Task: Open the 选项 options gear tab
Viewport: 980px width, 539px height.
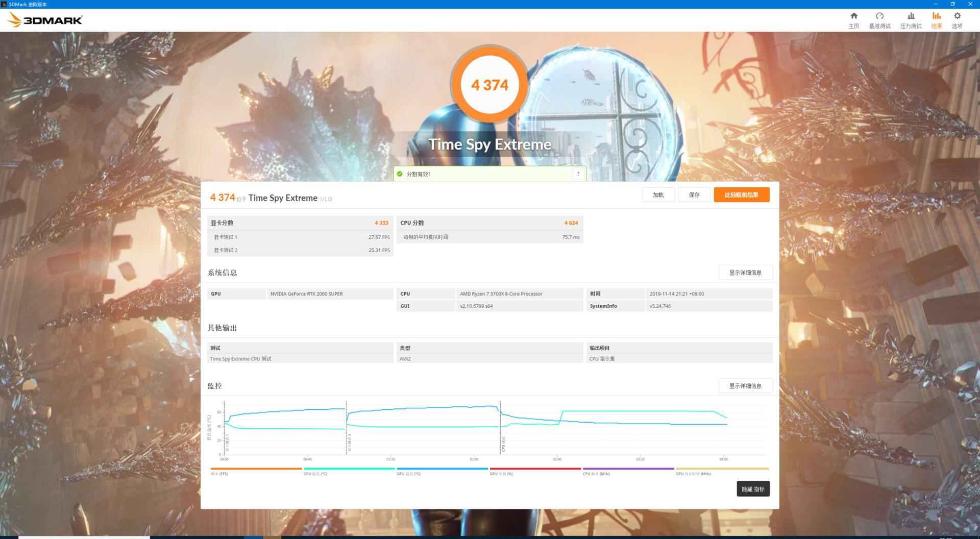Action: 957,20
